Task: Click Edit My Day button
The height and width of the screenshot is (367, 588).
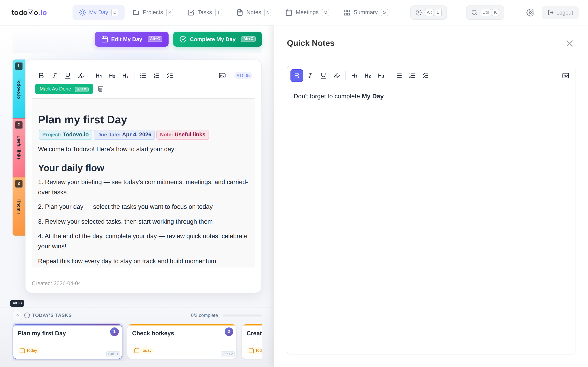Action: [132, 39]
